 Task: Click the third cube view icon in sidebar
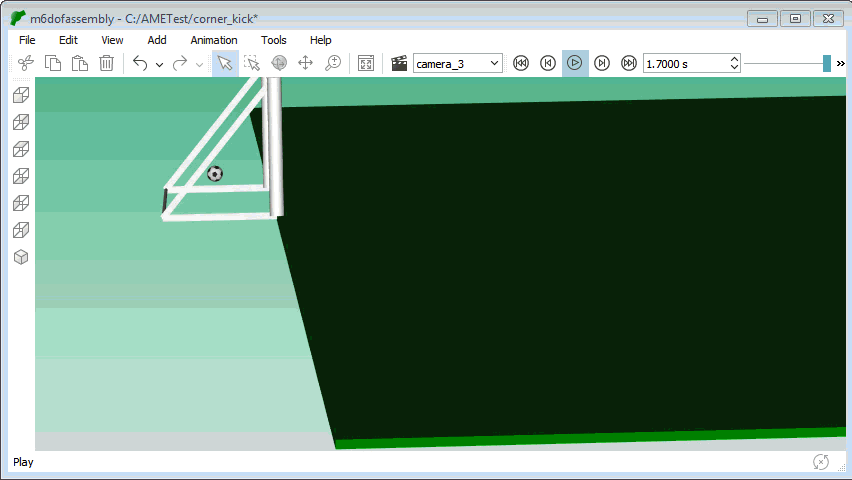pyautogui.click(x=21, y=149)
